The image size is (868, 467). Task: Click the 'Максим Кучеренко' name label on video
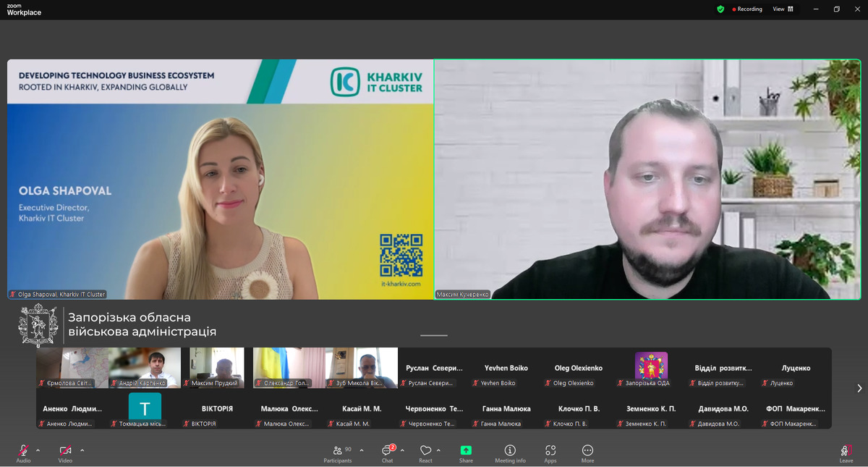pos(463,295)
